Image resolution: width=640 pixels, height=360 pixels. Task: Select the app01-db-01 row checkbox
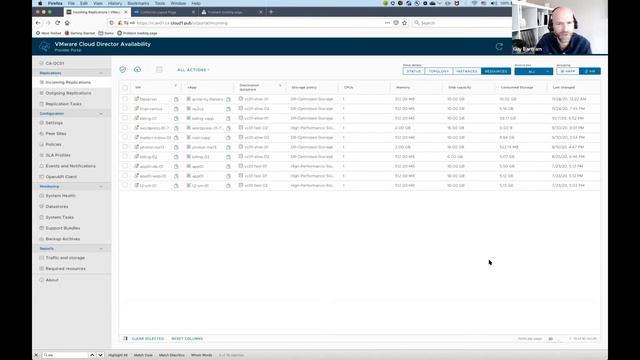click(125, 166)
